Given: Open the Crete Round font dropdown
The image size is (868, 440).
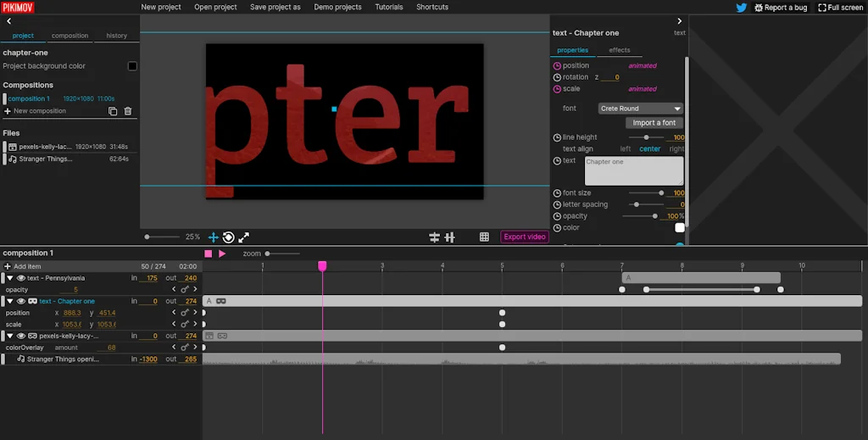Looking at the screenshot, I should [x=641, y=109].
